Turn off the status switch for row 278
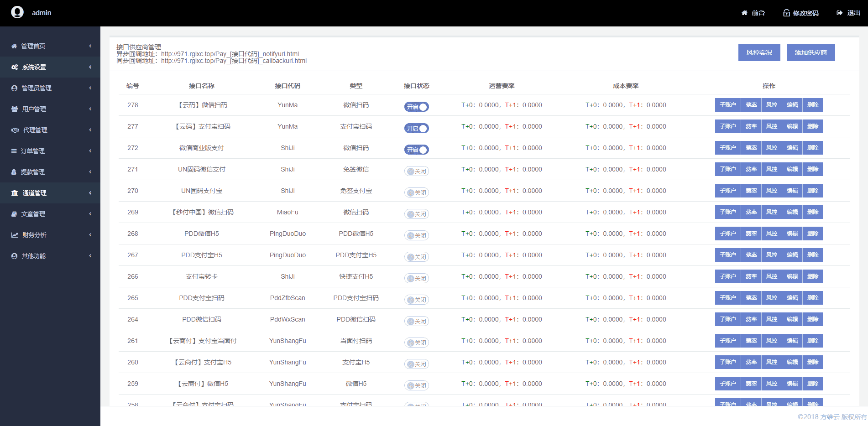Image resolution: width=868 pixels, height=426 pixels. [x=416, y=107]
